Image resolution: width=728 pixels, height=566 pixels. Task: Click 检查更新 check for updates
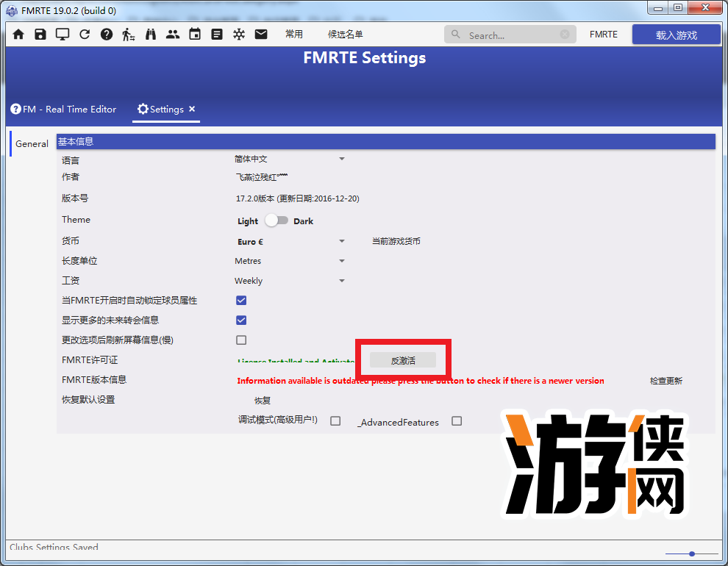[665, 381]
